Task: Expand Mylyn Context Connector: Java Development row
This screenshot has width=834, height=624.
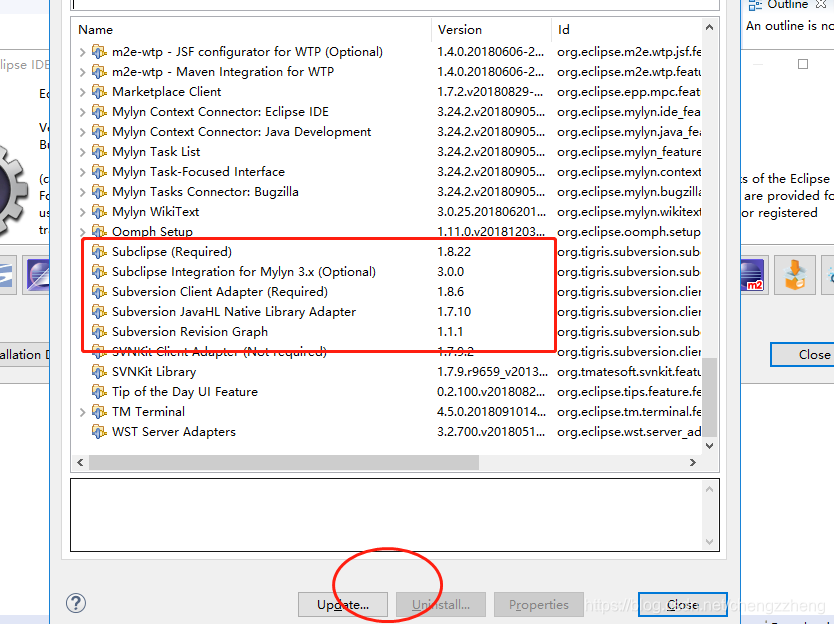Action: point(82,132)
